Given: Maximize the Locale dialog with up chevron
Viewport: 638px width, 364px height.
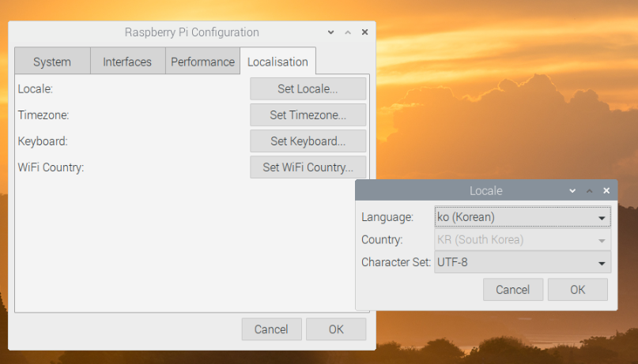Looking at the screenshot, I should point(590,190).
